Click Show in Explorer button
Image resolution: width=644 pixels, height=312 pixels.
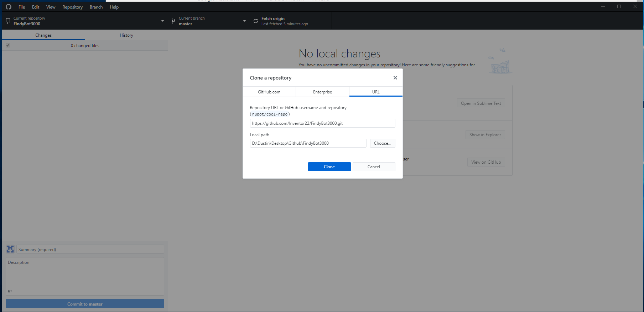[485, 134]
